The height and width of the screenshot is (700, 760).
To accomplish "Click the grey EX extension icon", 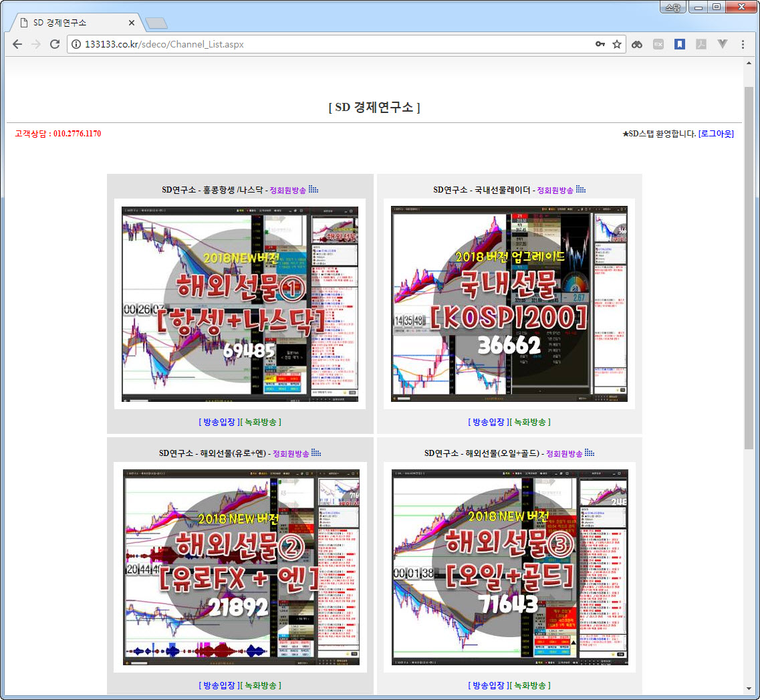I will coord(658,44).
